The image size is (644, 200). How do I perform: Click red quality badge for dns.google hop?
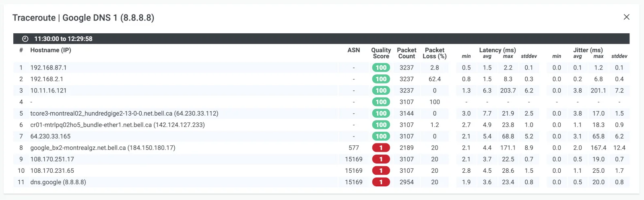[x=381, y=182]
